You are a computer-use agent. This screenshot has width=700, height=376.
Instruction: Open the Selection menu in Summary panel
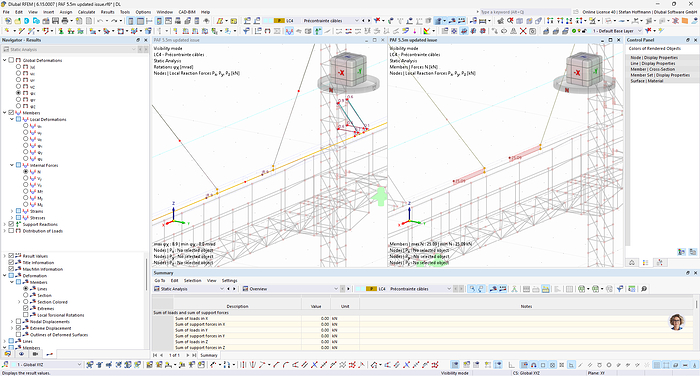pyautogui.click(x=192, y=280)
